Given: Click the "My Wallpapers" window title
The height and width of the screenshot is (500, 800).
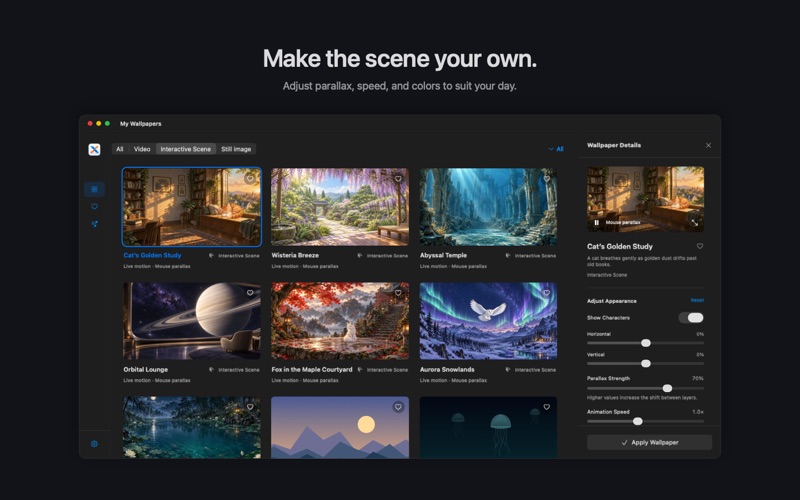Looking at the screenshot, I should 140,123.
